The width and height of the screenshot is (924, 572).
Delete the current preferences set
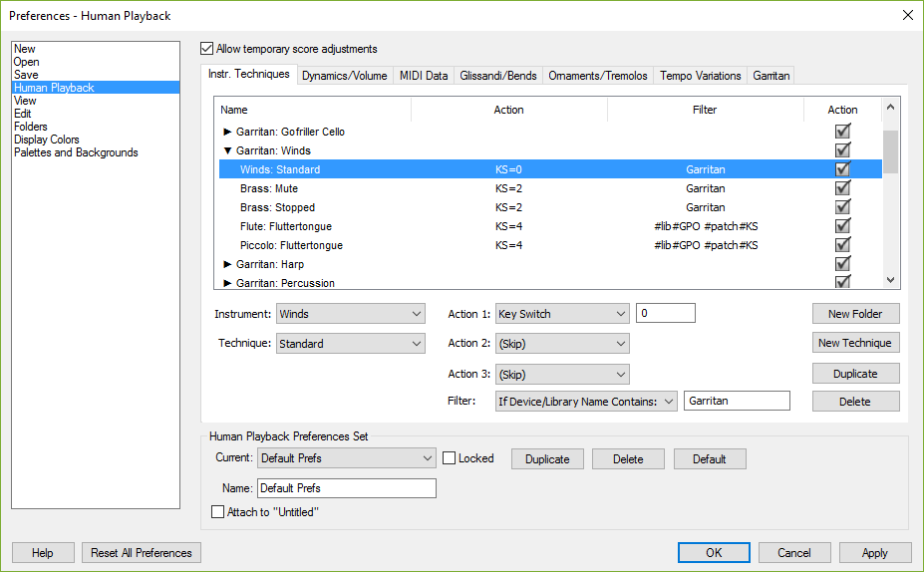(x=628, y=459)
